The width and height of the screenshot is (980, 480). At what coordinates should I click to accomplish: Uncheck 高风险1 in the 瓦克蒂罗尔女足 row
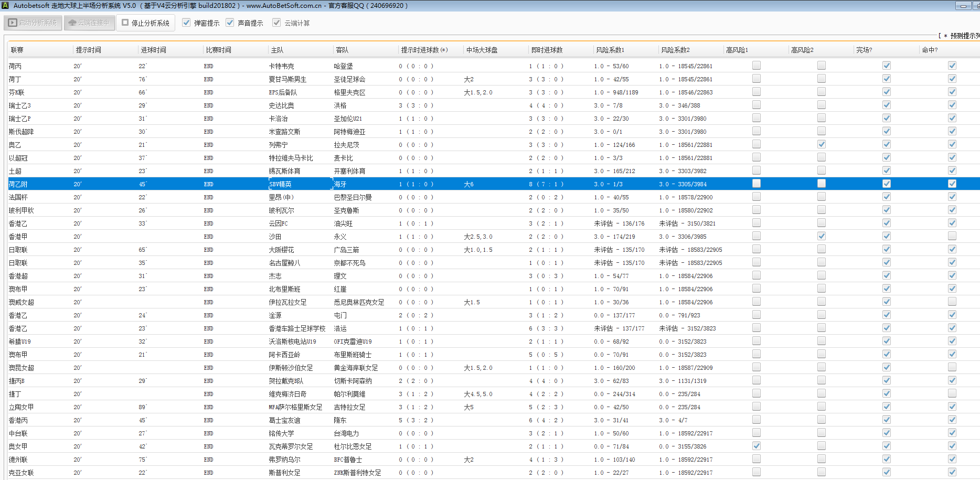pyautogui.click(x=756, y=446)
